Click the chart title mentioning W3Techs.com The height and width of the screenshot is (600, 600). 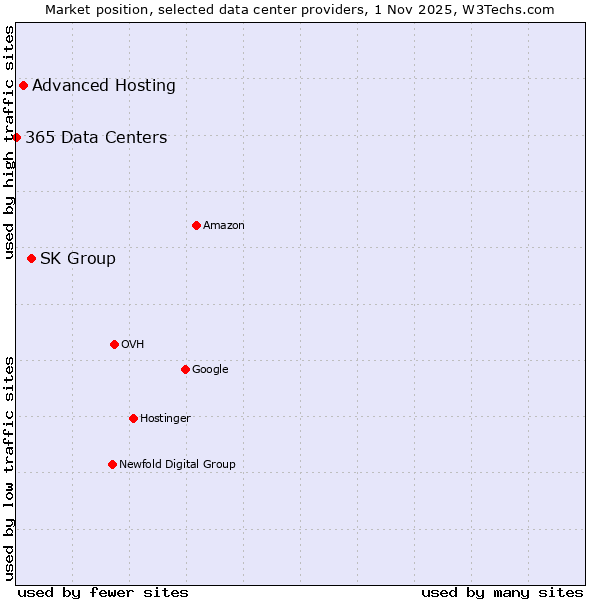pyautogui.click(x=300, y=9)
